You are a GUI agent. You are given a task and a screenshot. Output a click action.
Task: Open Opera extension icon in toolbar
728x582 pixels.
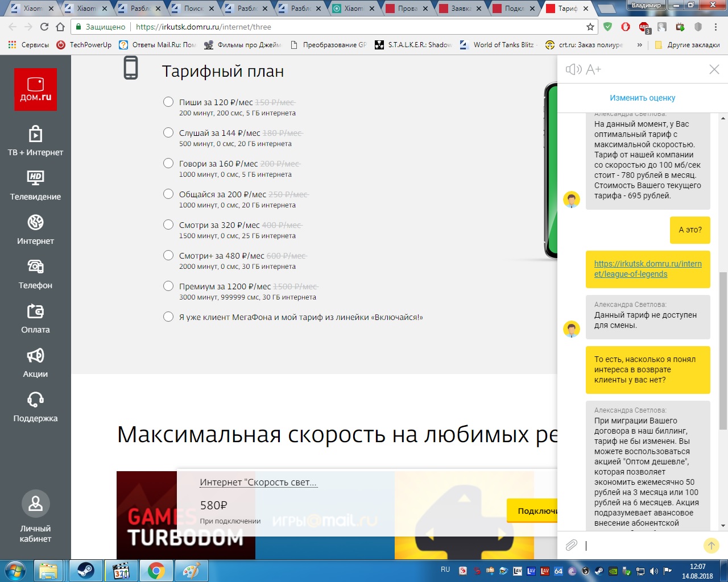626,27
